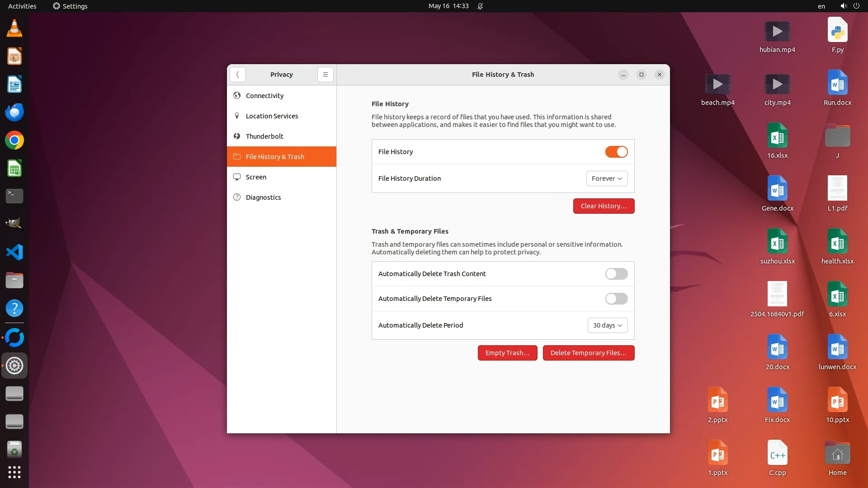This screenshot has height=488, width=868.
Task: Open the hamburger menu in Privacy sidebar
Action: (325, 75)
